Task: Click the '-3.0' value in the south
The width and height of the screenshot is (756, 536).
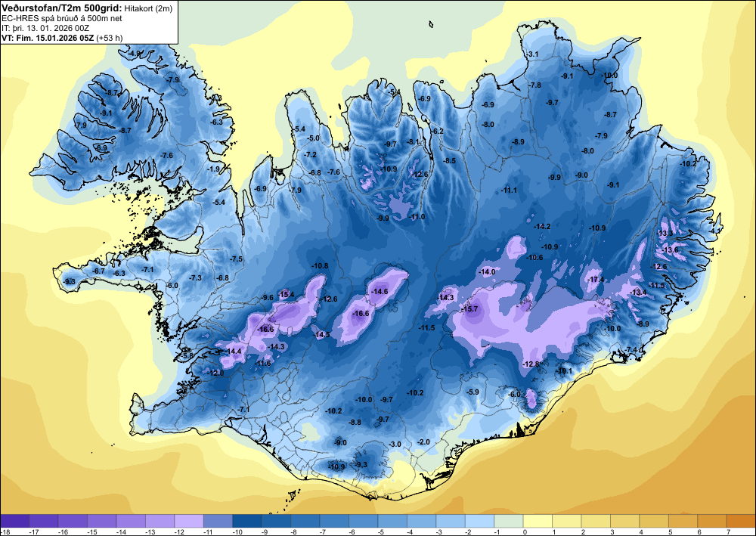Action: coord(395,444)
